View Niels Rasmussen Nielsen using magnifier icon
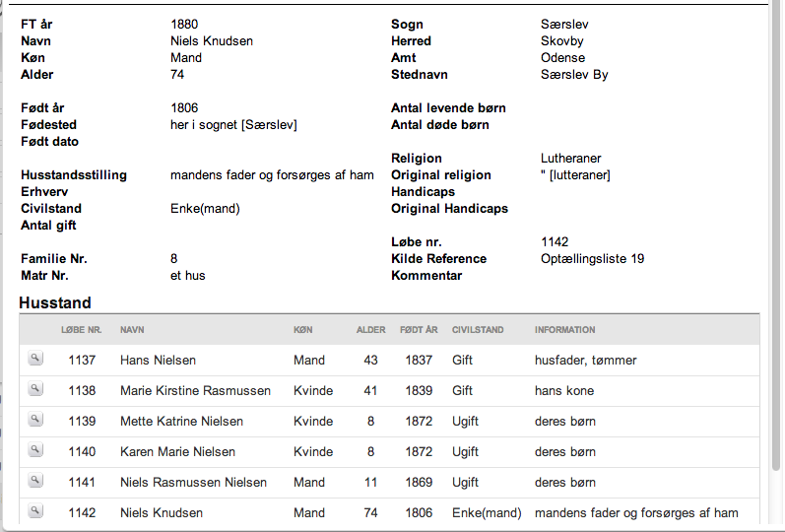 pos(35,481)
